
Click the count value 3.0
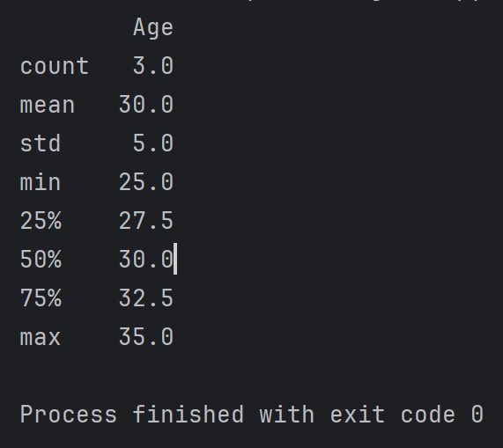153,66
